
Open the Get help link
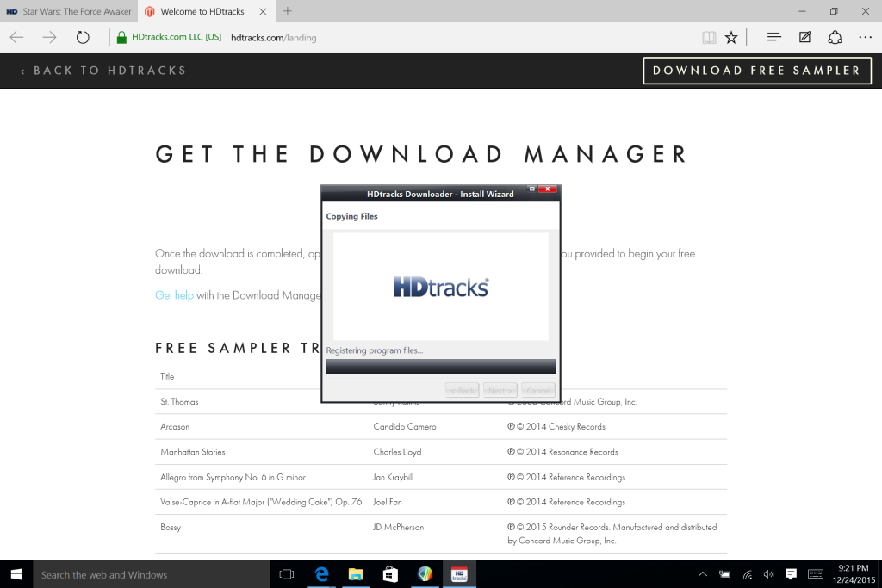174,295
